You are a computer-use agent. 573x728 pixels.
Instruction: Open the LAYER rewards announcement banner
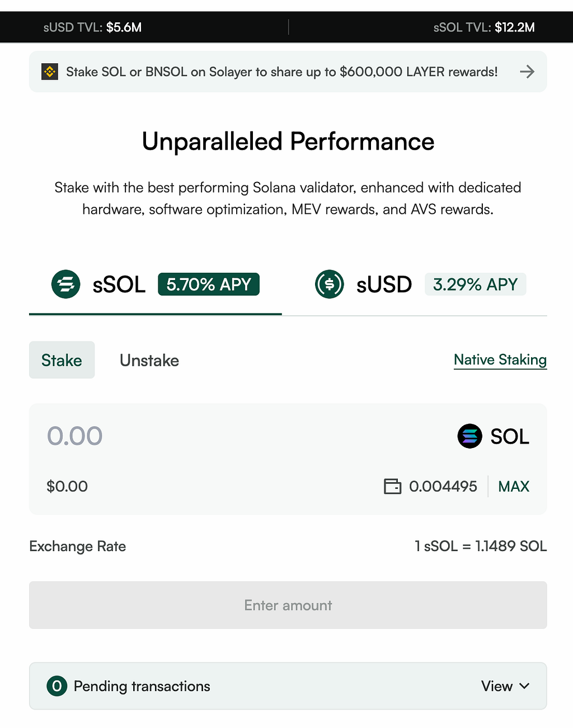pos(288,72)
